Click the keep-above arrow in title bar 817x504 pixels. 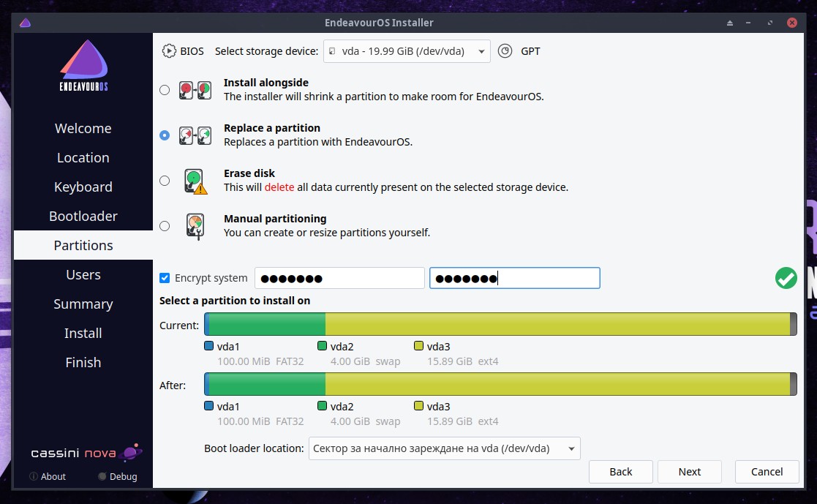click(729, 23)
